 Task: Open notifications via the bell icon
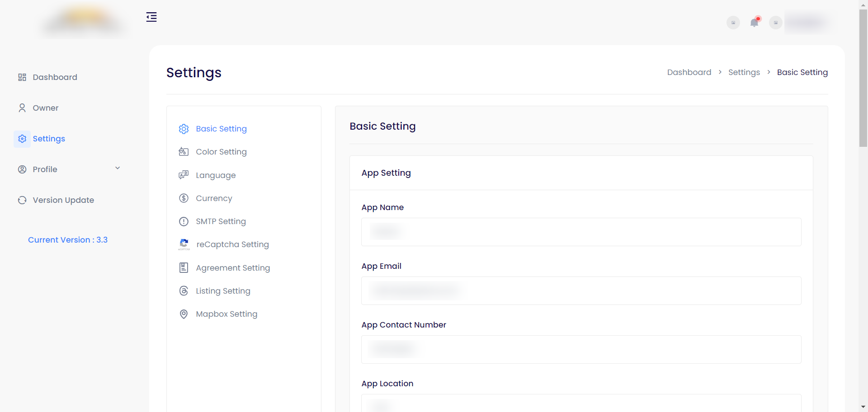tap(754, 23)
